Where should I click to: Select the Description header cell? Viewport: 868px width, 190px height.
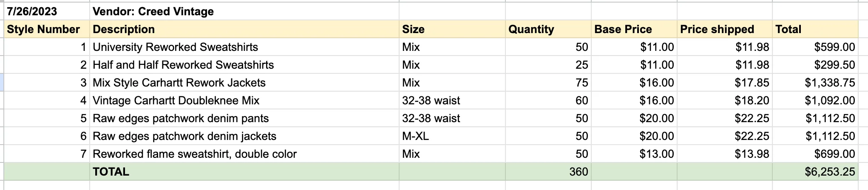click(244, 29)
